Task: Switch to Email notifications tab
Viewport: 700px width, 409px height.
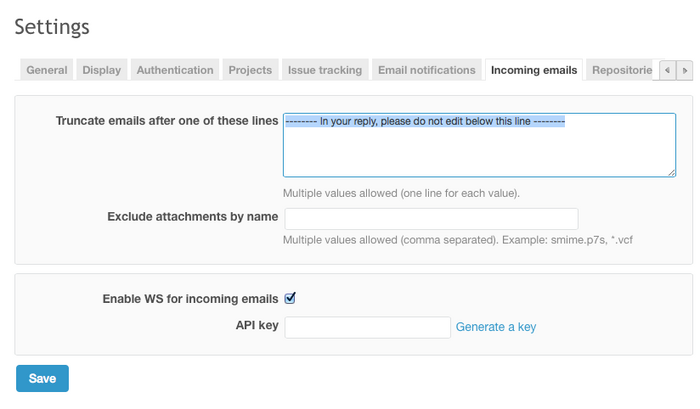Action: [x=426, y=70]
